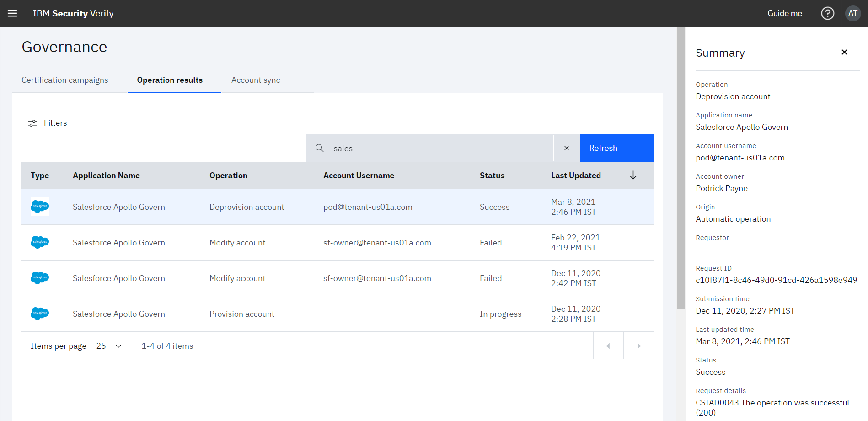Go to previous page arrow
The width and height of the screenshot is (868, 421).
pyautogui.click(x=608, y=346)
